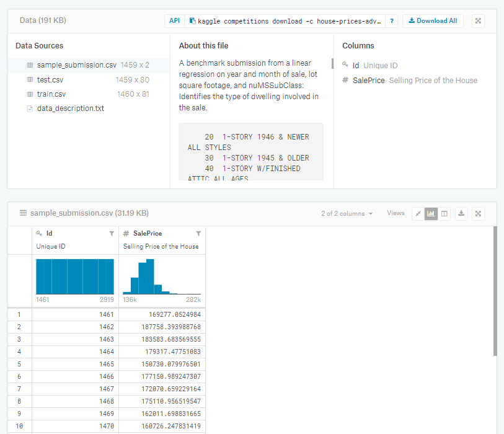Switch to histogram view icon

tap(431, 213)
